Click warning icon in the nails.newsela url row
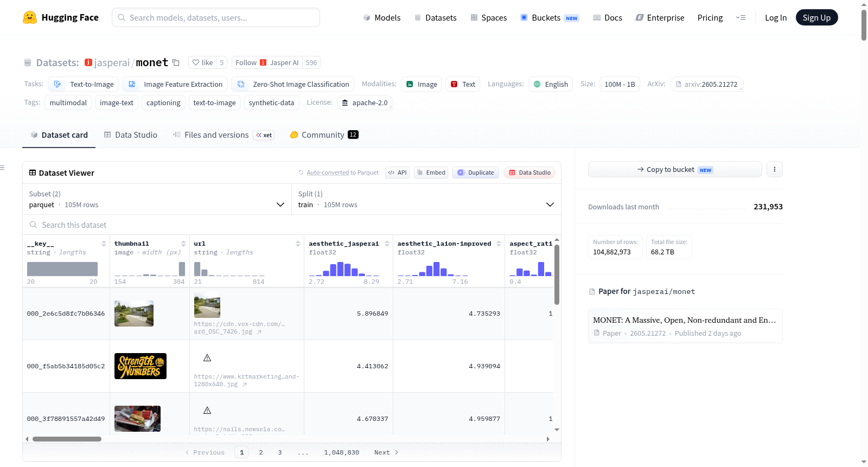868x467 pixels. (x=207, y=411)
